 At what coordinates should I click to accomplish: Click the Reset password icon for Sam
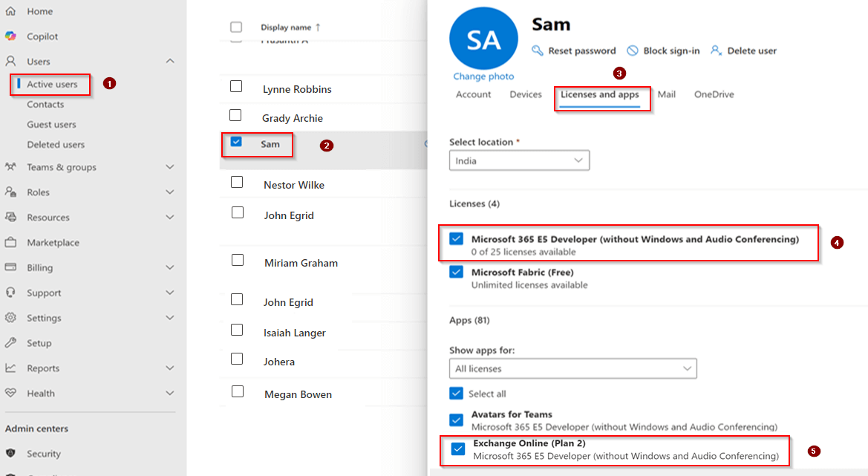[538, 50]
